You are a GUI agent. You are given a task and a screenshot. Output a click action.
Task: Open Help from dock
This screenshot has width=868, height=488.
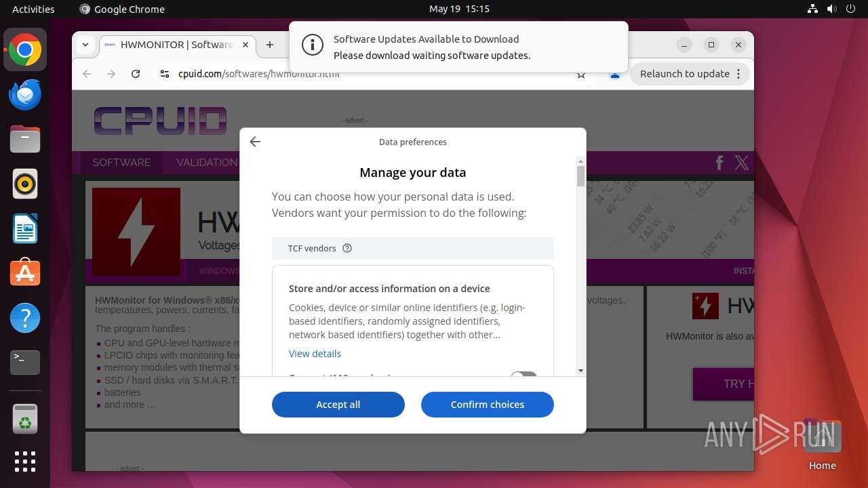pyautogui.click(x=25, y=319)
